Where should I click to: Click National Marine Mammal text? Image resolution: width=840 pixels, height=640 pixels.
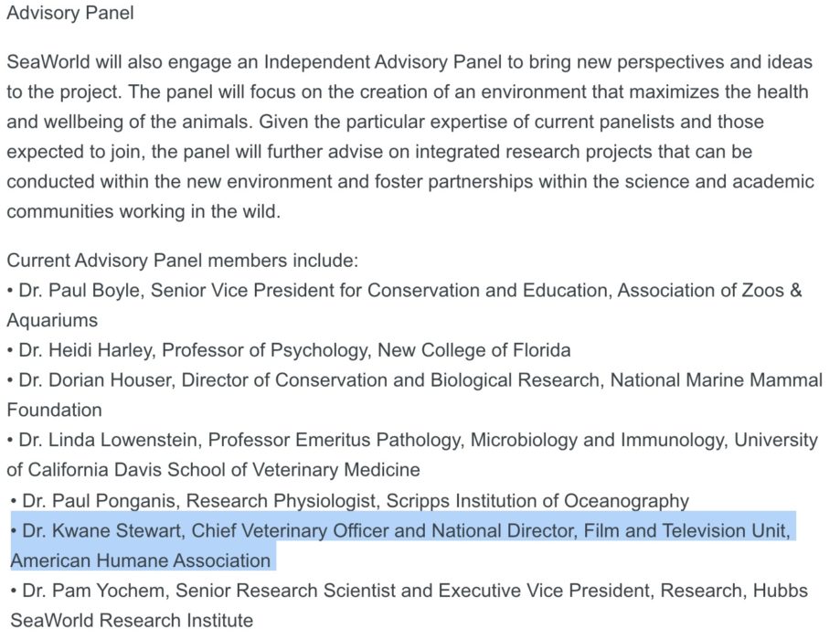tap(717, 380)
